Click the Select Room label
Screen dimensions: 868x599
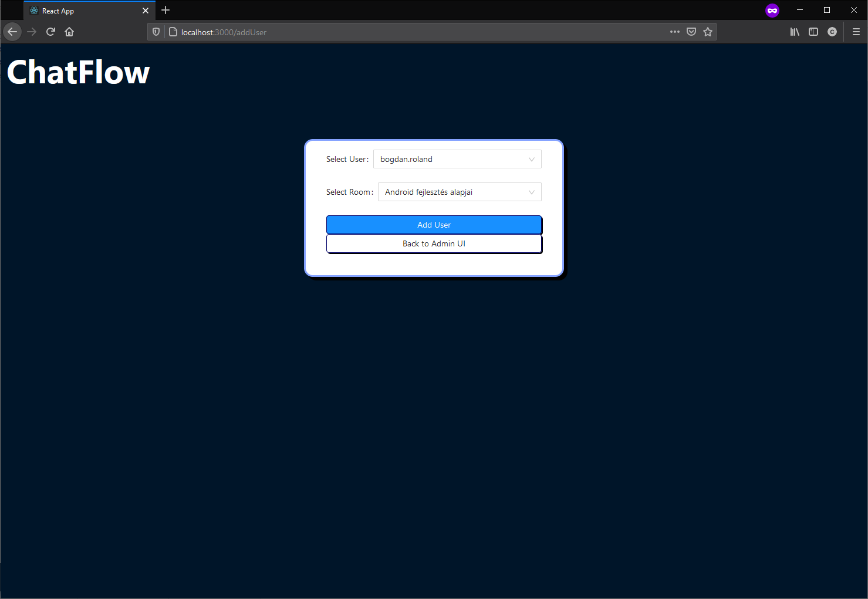[350, 192]
